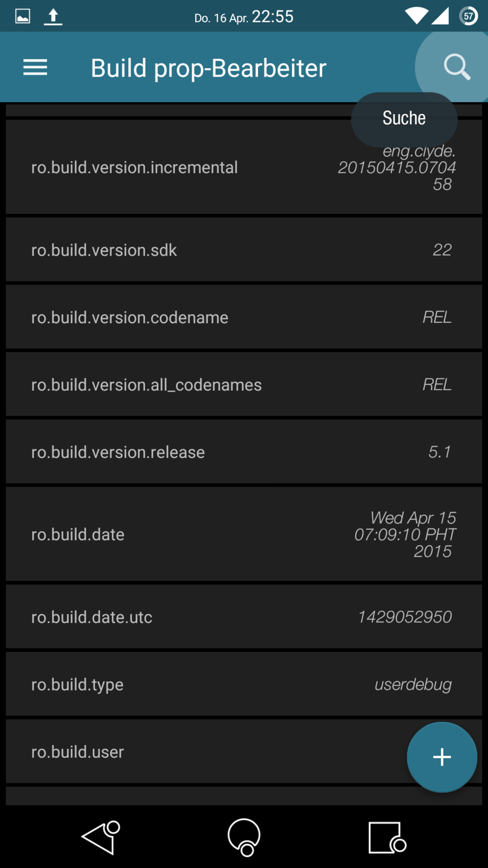Tap the image notification icon in status bar
Screen dimensions: 488x868
(23, 16)
